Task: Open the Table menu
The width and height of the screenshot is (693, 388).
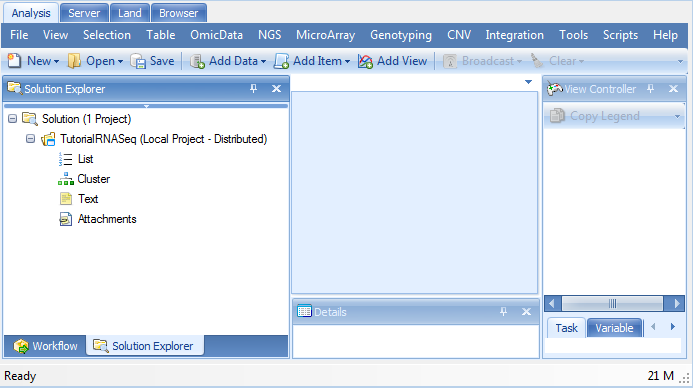Action: pyautogui.click(x=161, y=35)
